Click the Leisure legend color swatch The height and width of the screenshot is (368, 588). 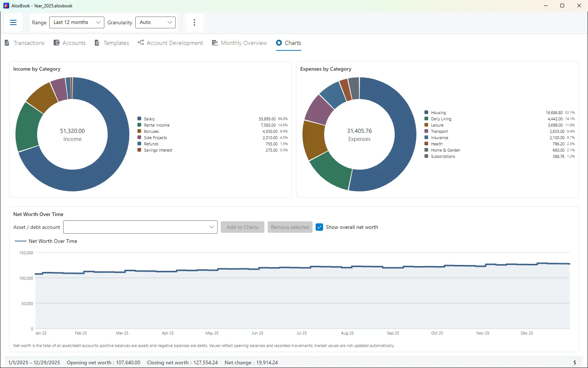tap(426, 125)
